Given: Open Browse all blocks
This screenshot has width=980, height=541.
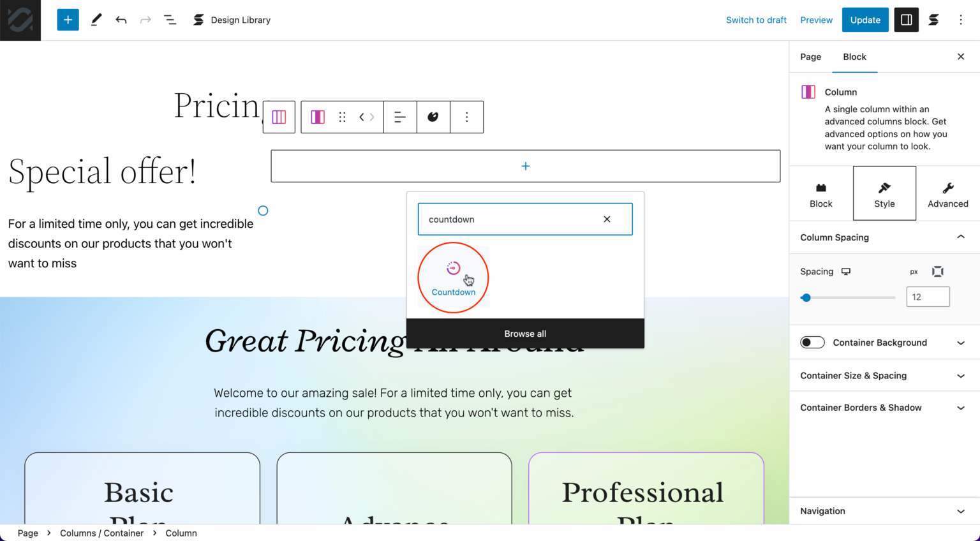Looking at the screenshot, I should click(525, 333).
